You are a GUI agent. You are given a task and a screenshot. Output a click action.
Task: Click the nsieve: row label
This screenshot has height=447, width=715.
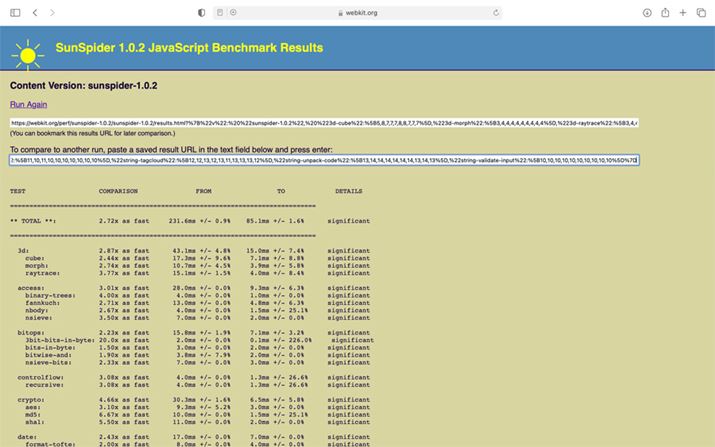pos(39,318)
